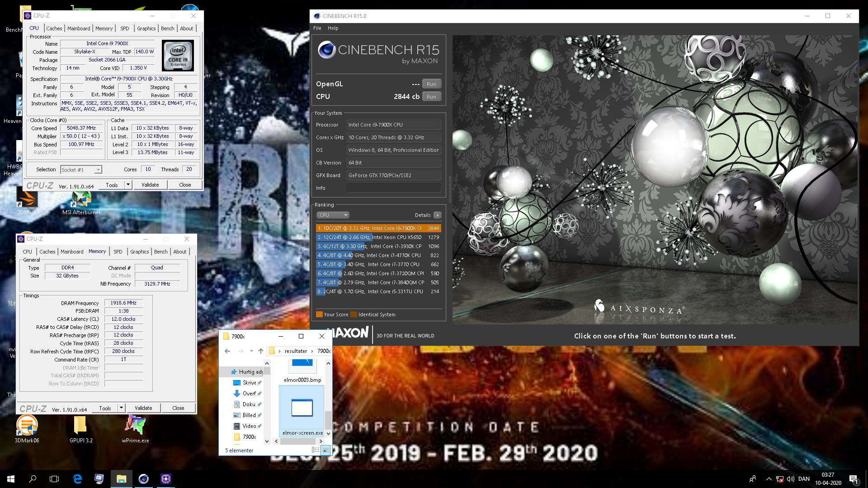
Task: Open the taskbar clock showing 03:27
Action: tap(828, 479)
